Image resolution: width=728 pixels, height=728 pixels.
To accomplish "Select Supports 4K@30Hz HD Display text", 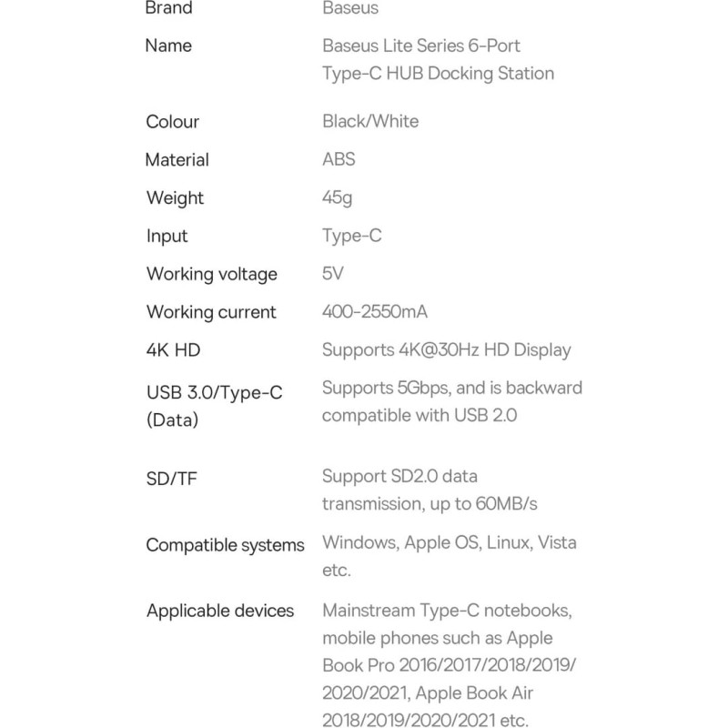I will [447, 350].
